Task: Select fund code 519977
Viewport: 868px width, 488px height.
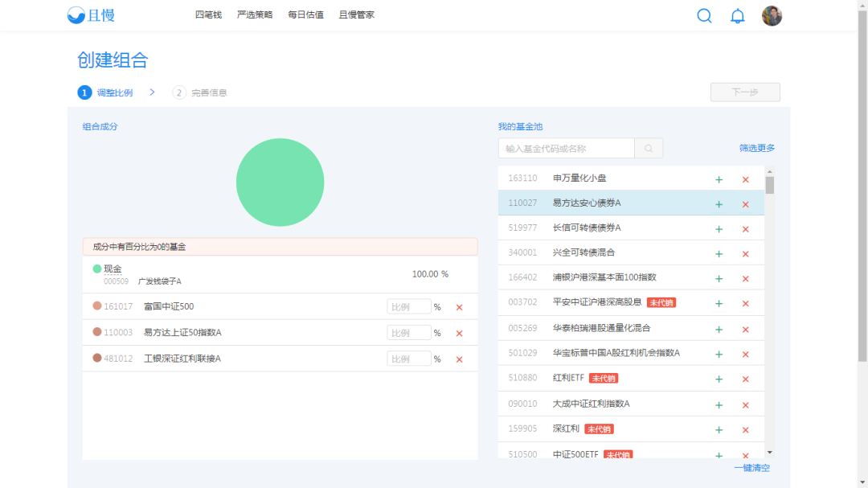Action: point(522,228)
